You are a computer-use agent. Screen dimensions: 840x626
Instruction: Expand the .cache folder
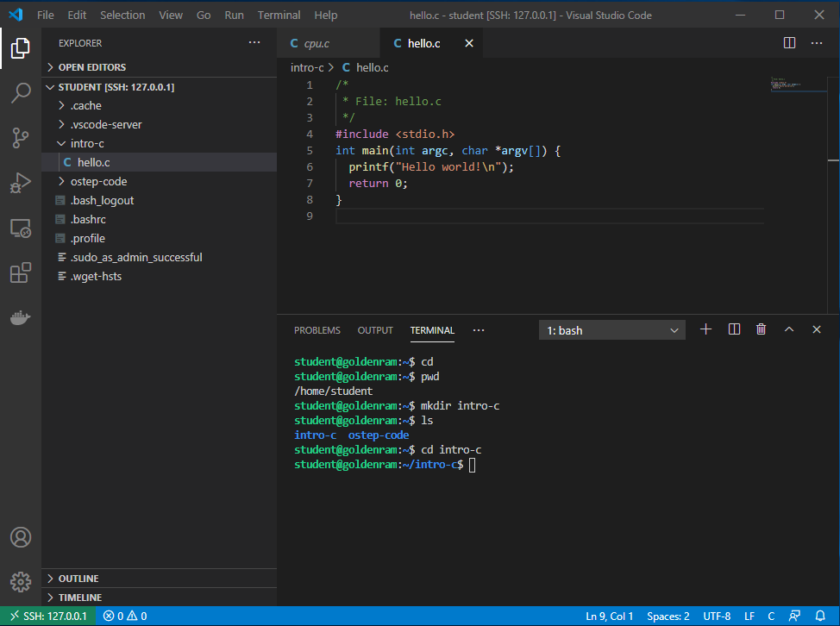tap(159, 105)
